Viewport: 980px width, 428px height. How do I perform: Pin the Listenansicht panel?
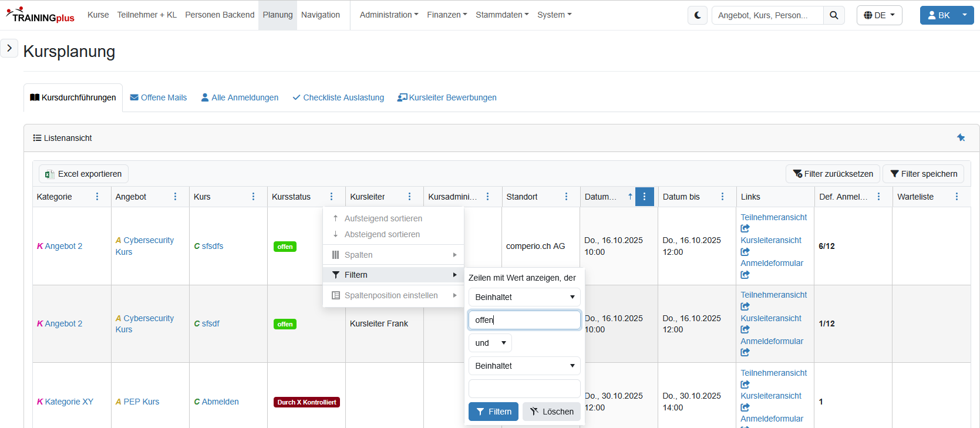961,137
